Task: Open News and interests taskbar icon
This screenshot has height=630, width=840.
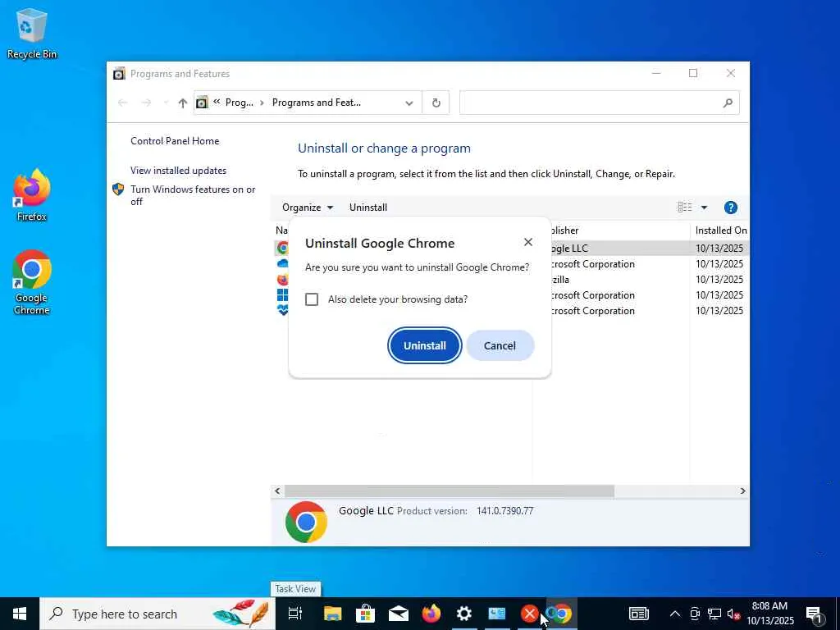Action: (638, 614)
